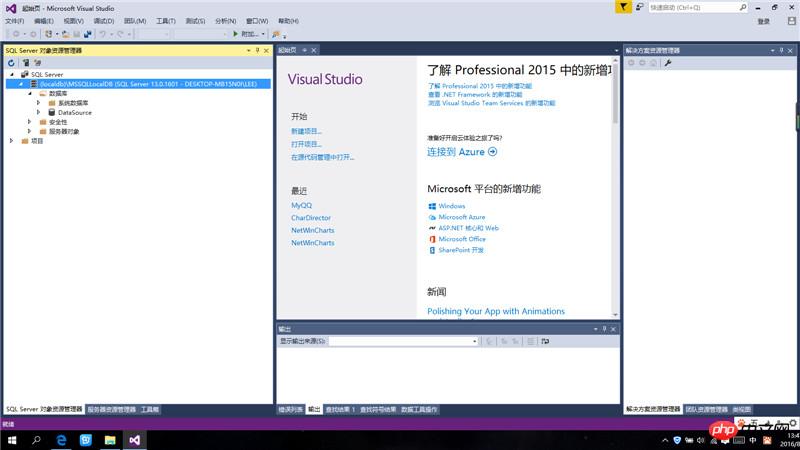Toggle word wrap icon in Output panel
The width and height of the screenshot is (800, 450).
coord(545,341)
